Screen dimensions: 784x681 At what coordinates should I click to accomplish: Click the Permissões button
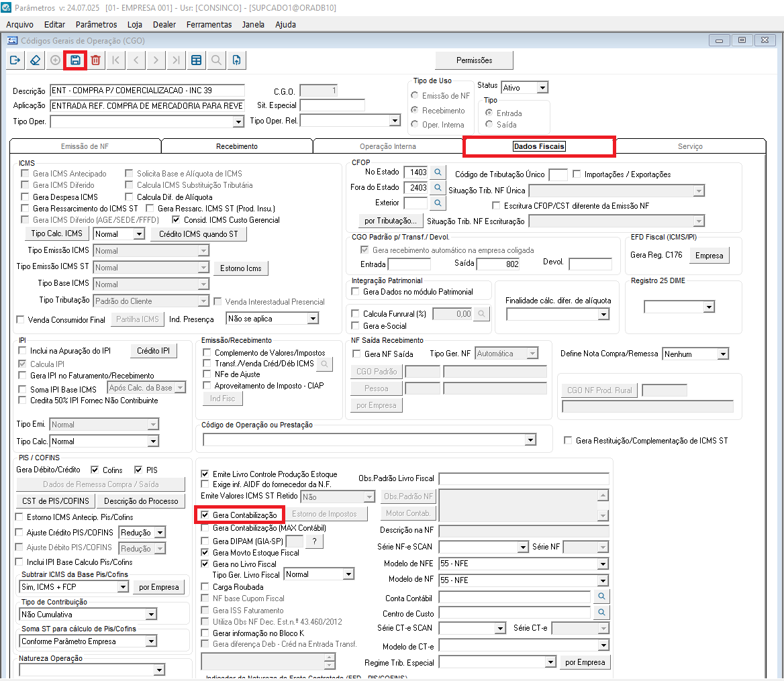point(474,60)
